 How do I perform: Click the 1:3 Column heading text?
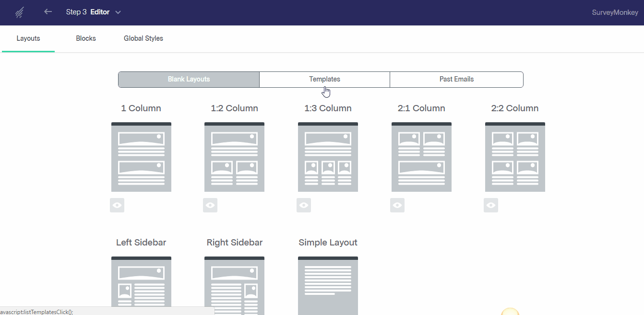click(x=328, y=108)
